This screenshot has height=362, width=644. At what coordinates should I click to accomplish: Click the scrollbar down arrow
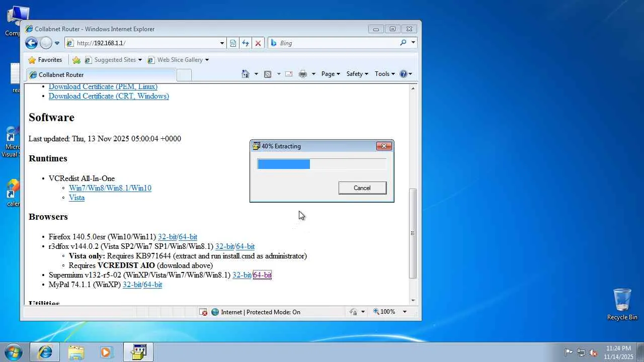point(413,301)
